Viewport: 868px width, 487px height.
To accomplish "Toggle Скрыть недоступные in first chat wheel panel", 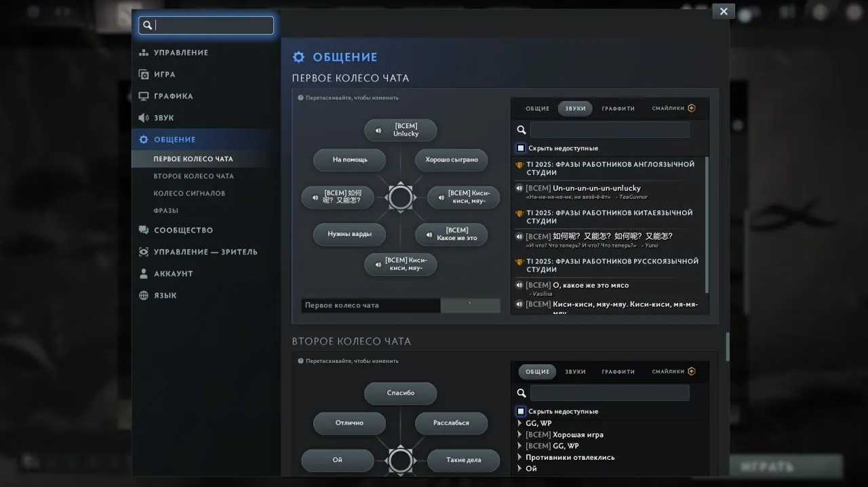I will click(521, 148).
